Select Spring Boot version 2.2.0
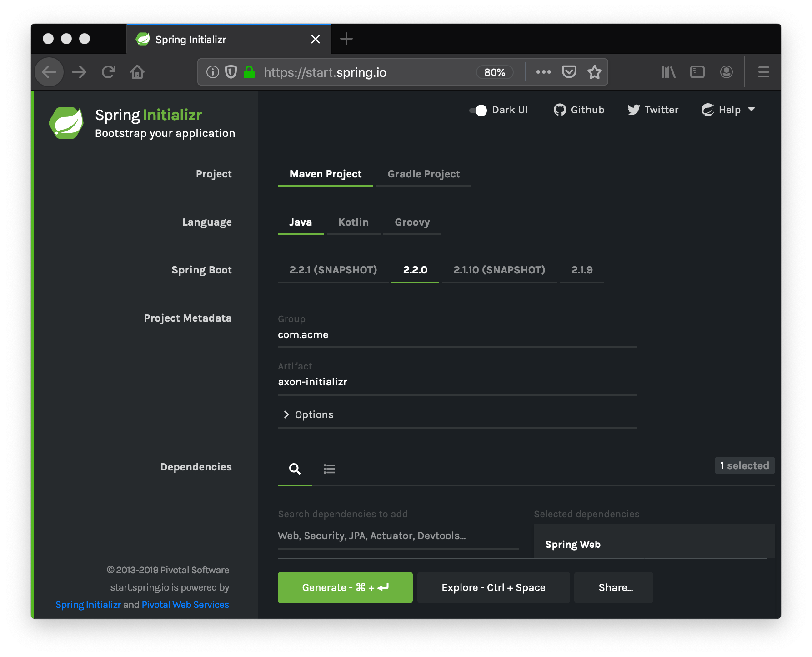 point(415,270)
